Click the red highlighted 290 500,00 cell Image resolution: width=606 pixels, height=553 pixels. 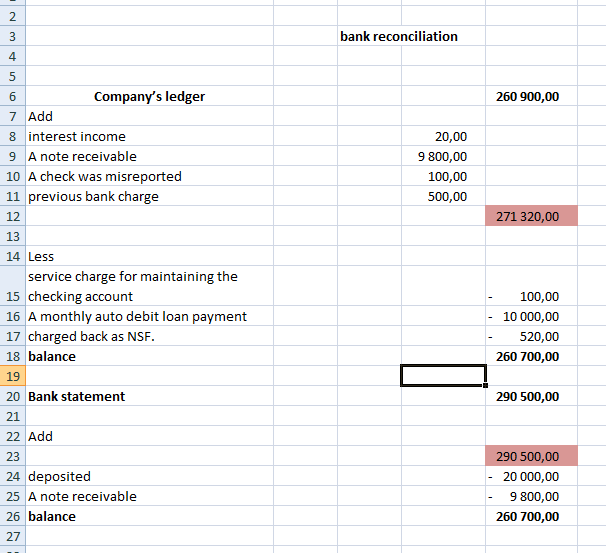(530, 456)
